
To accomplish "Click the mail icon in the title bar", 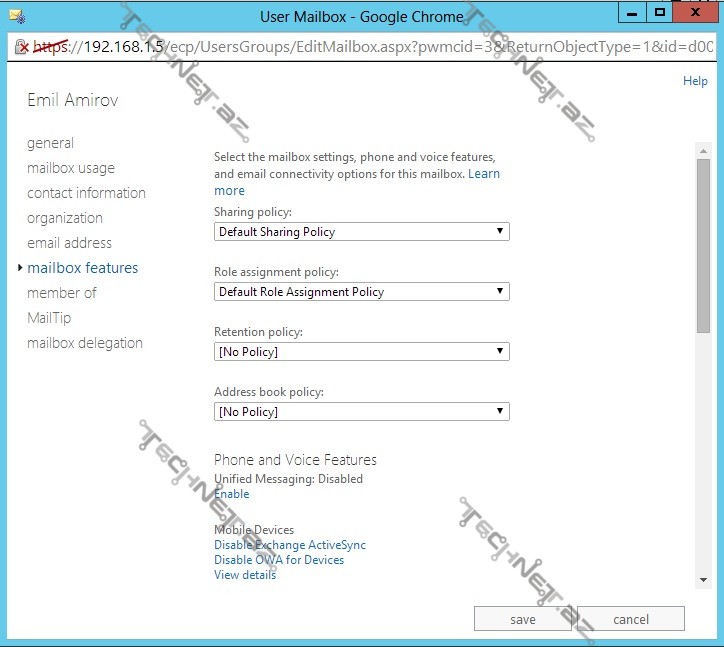I will click(x=15, y=15).
